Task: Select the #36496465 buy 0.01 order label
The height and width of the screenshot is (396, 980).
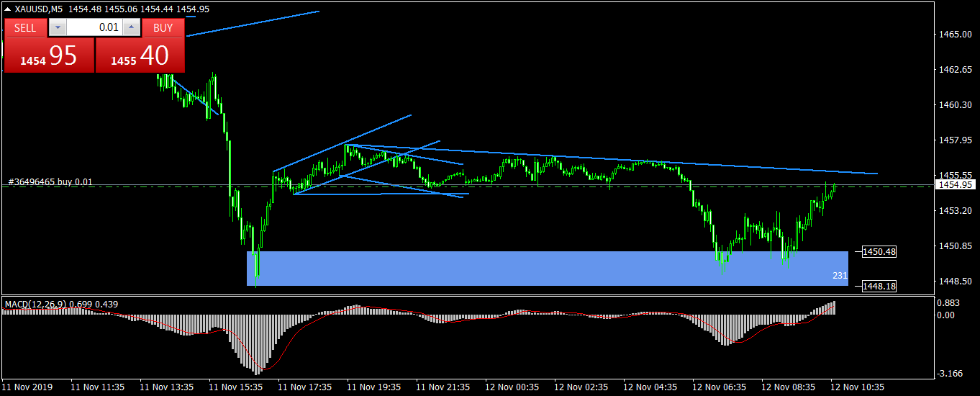Action: pos(50,181)
